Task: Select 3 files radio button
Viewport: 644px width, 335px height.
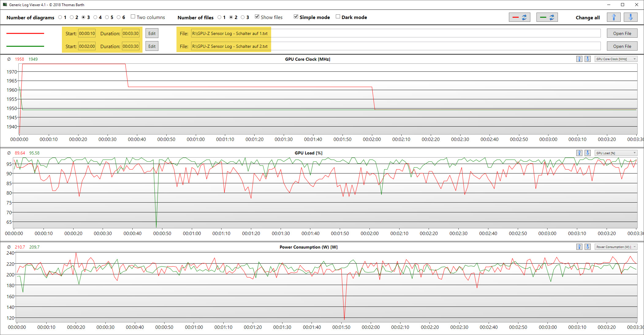Action: (x=243, y=17)
